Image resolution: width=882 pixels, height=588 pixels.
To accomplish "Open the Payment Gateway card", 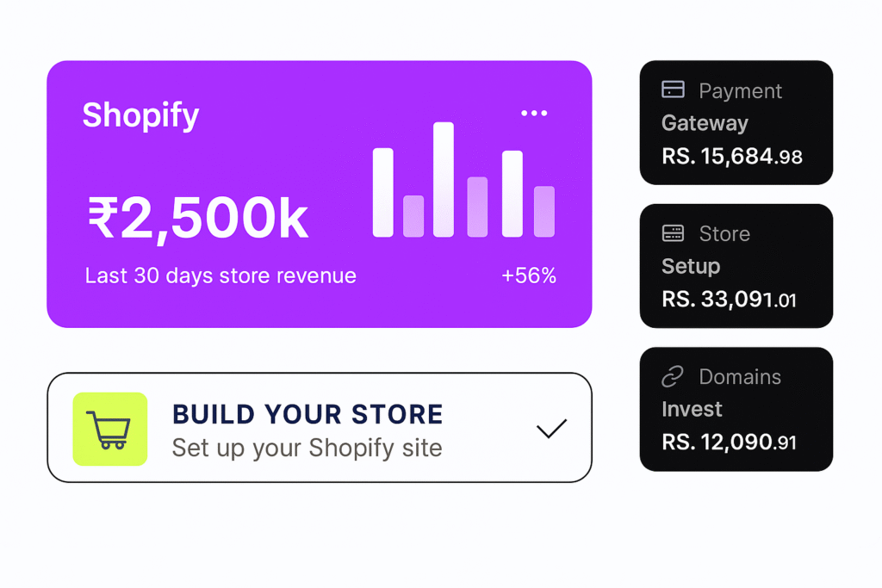I will click(x=736, y=122).
